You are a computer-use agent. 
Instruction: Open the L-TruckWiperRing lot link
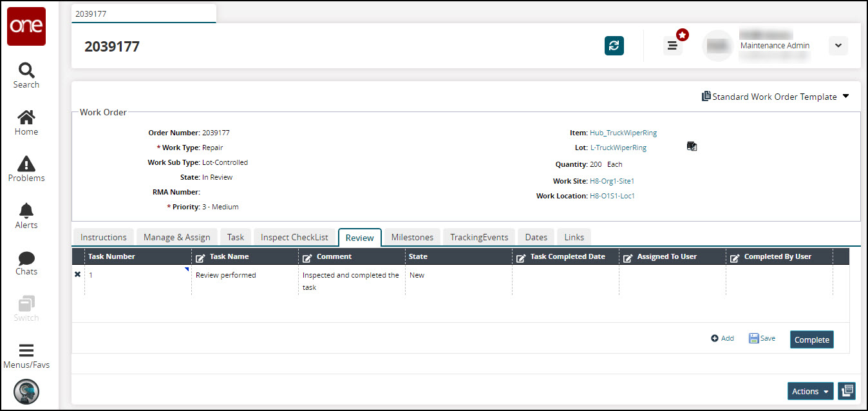pyautogui.click(x=619, y=148)
